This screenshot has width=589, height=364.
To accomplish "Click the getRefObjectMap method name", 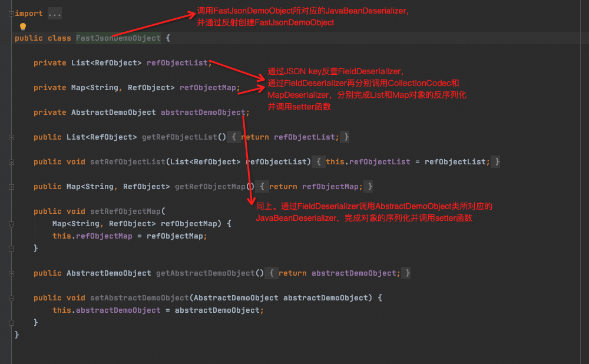I will click(x=210, y=187).
